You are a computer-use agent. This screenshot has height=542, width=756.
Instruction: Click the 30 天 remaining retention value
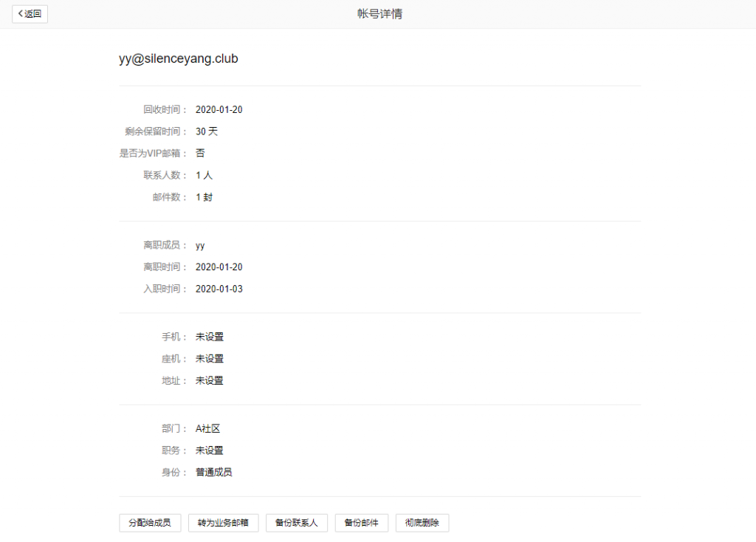(x=207, y=131)
